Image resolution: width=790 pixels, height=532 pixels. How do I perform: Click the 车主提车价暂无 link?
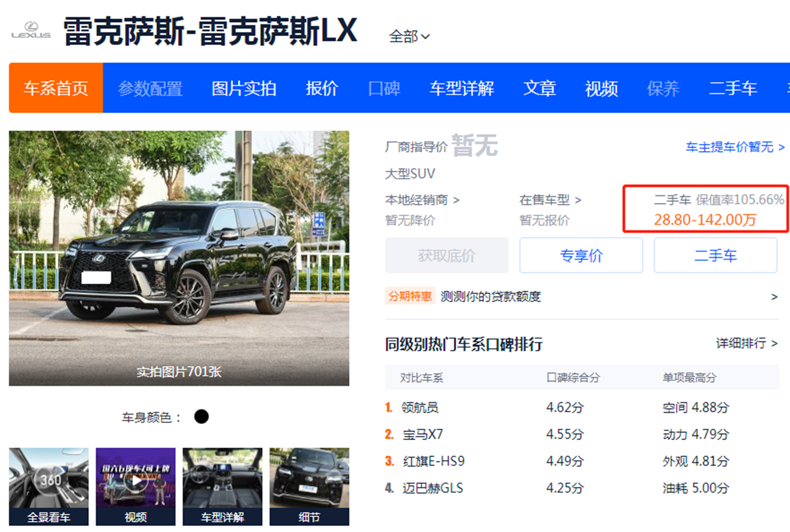click(735, 147)
